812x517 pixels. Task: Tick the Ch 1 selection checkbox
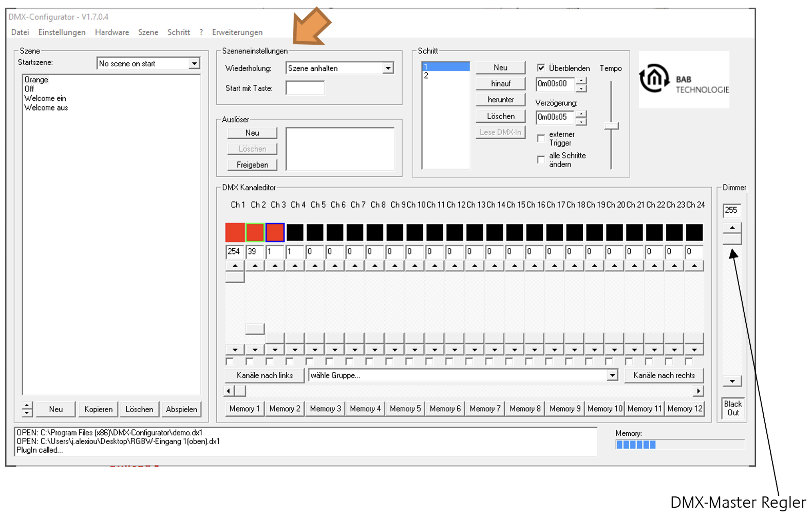(x=230, y=362)
